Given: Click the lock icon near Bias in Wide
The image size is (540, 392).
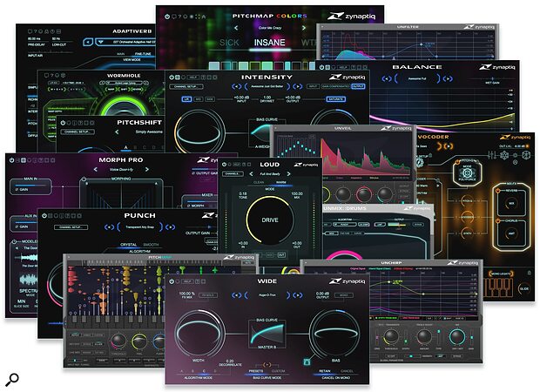Looking at the screenshot, I should [x=307, y=362].
